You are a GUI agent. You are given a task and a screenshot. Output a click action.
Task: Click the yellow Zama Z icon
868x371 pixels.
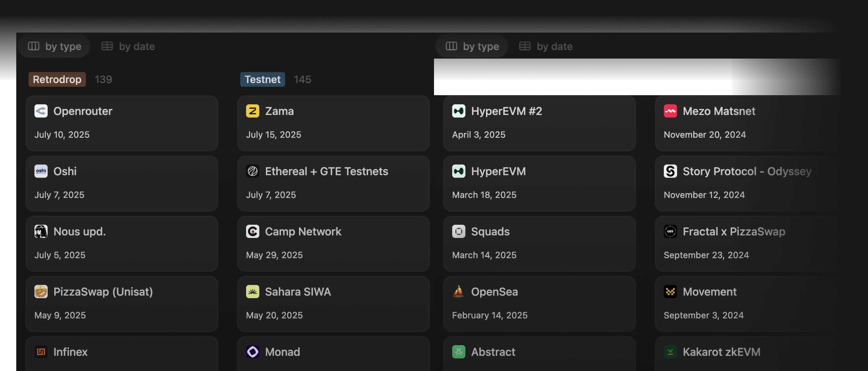pyautogui.click(x=252, y=111)
